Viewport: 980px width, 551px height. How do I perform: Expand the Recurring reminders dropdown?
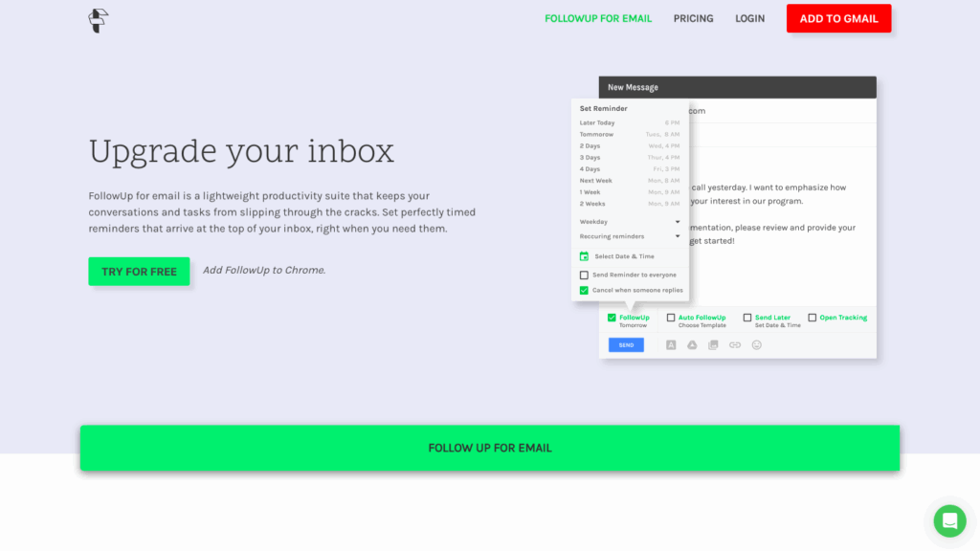678,236
